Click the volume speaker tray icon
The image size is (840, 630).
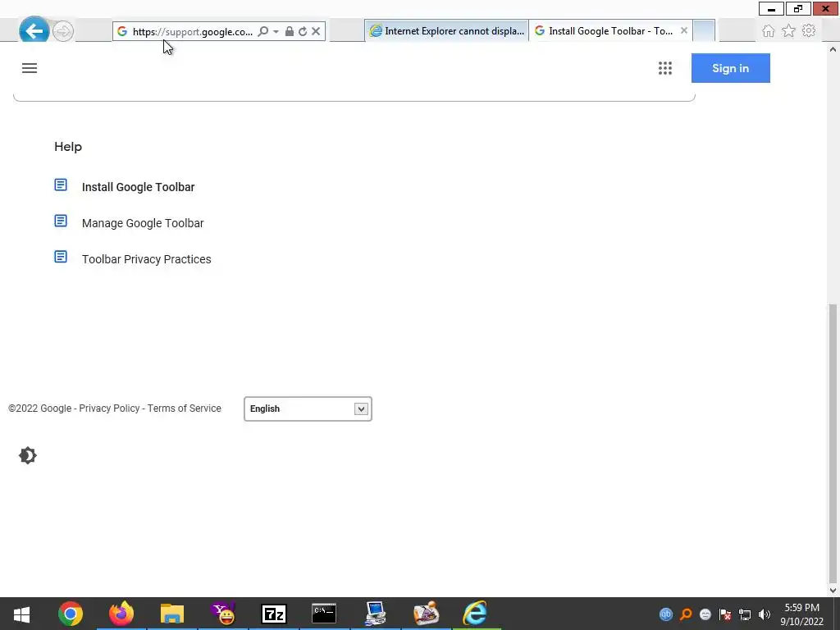(x=765, y=614)
